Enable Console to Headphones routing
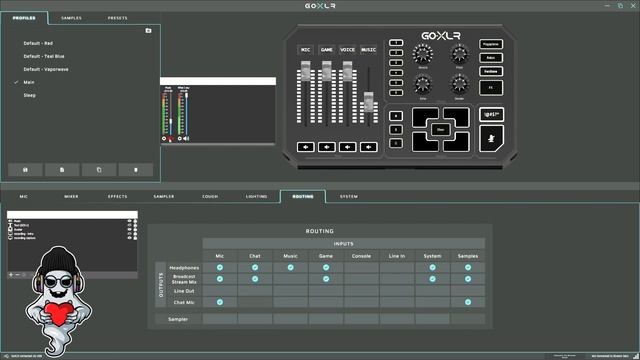 (x=361, y=268)
